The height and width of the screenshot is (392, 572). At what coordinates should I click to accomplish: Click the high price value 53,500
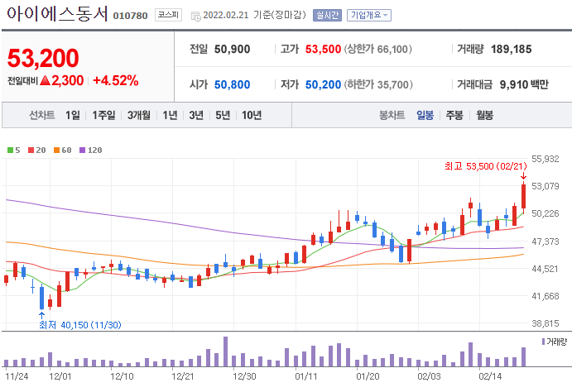click(323, 49)
